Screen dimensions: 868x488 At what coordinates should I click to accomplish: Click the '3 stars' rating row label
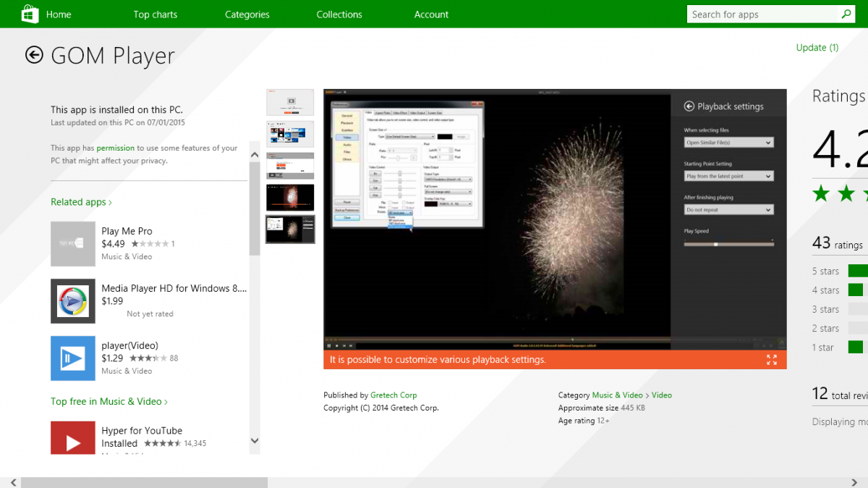(825, 310)
